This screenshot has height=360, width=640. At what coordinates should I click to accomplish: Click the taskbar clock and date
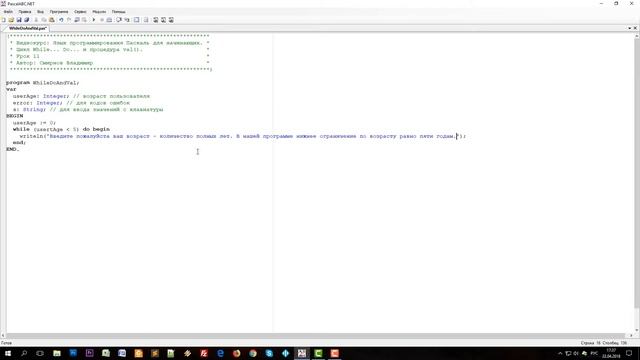[x=611, y=353]
